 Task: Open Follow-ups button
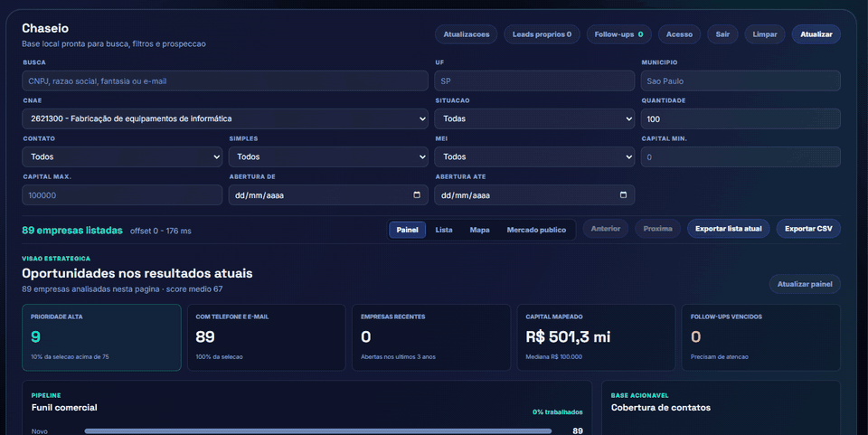click(x=618, y=34)
